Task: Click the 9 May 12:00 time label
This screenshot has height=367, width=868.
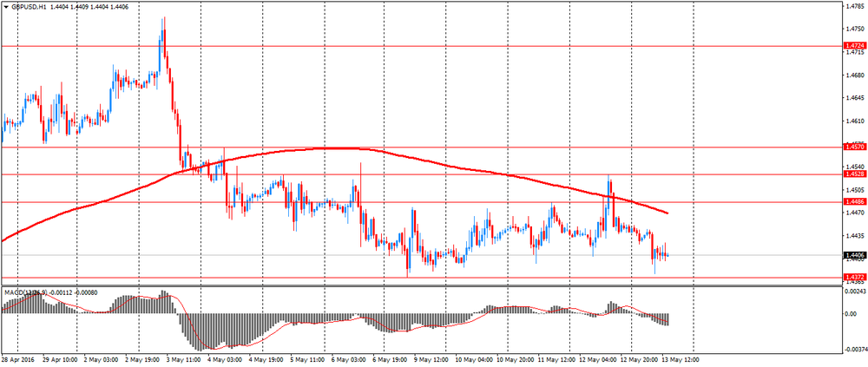Action: coord(430,360)
